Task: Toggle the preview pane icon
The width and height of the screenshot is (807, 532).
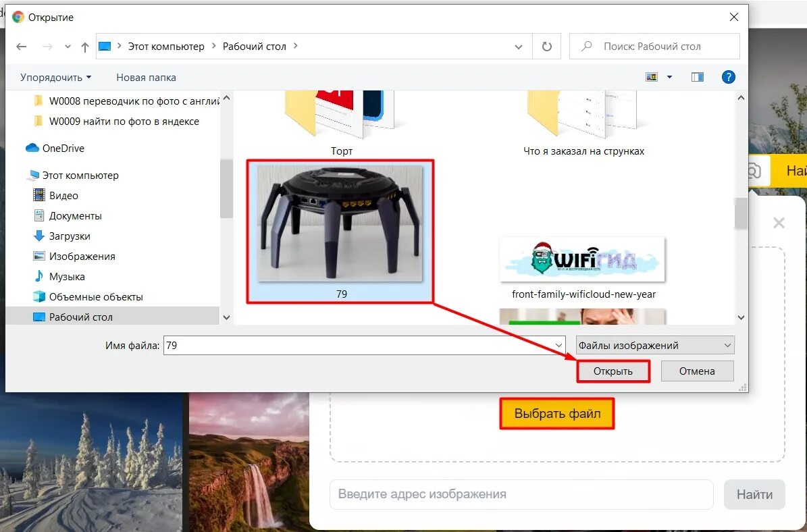Action: (698, 77)
